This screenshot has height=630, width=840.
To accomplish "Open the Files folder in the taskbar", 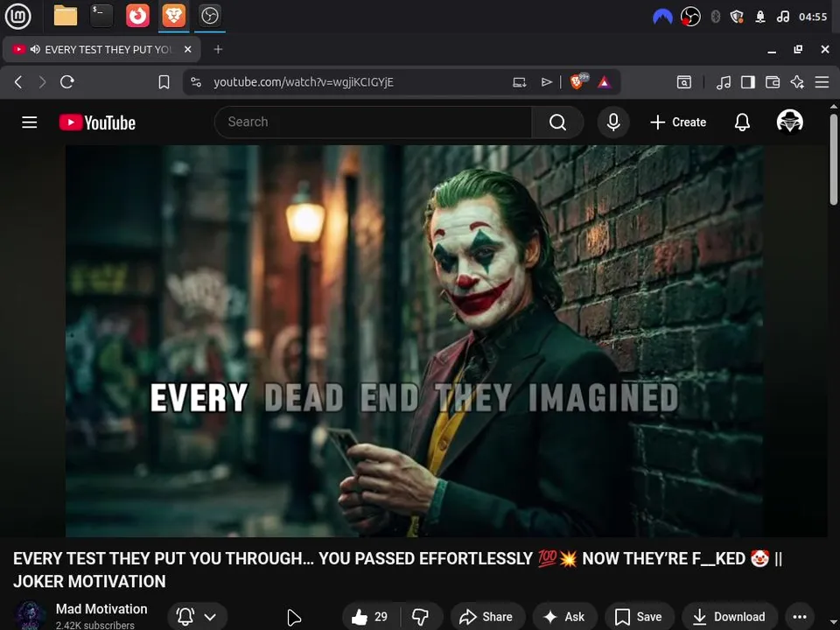I will (x=66, y=16).
